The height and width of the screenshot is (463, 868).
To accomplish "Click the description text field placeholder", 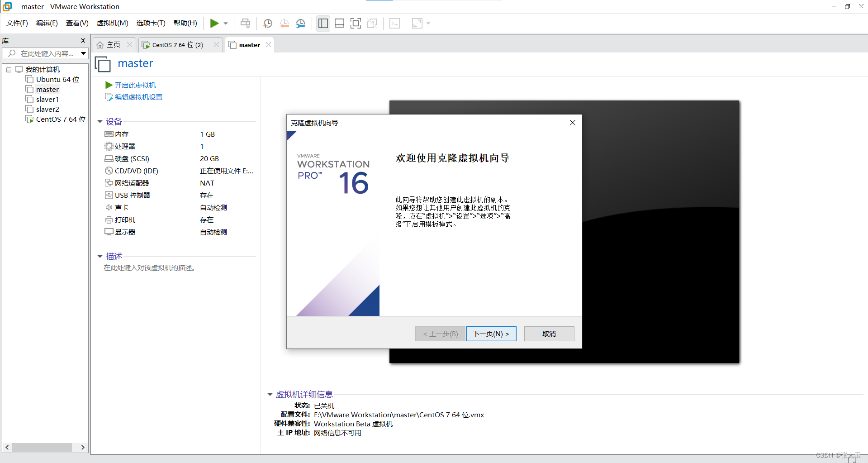I will click(x=150, y=268).
